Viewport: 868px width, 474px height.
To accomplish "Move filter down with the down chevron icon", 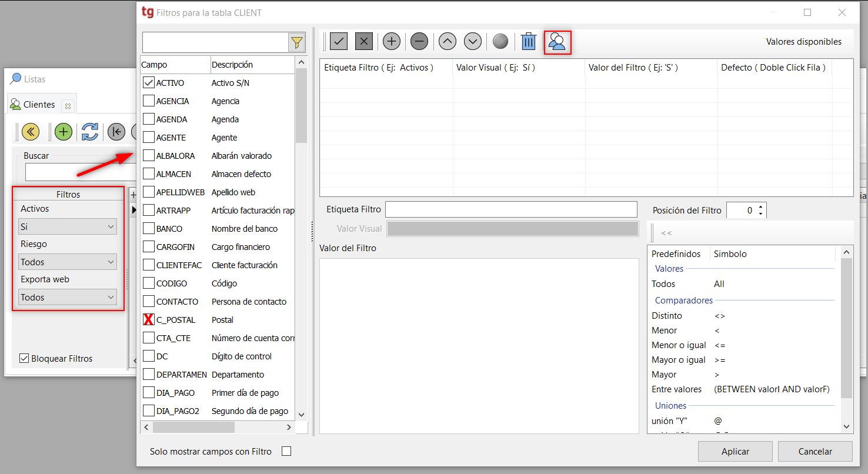I will (473, 42).
